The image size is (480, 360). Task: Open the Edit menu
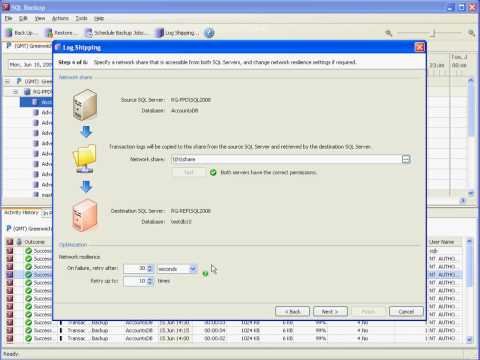click(23, 18)
